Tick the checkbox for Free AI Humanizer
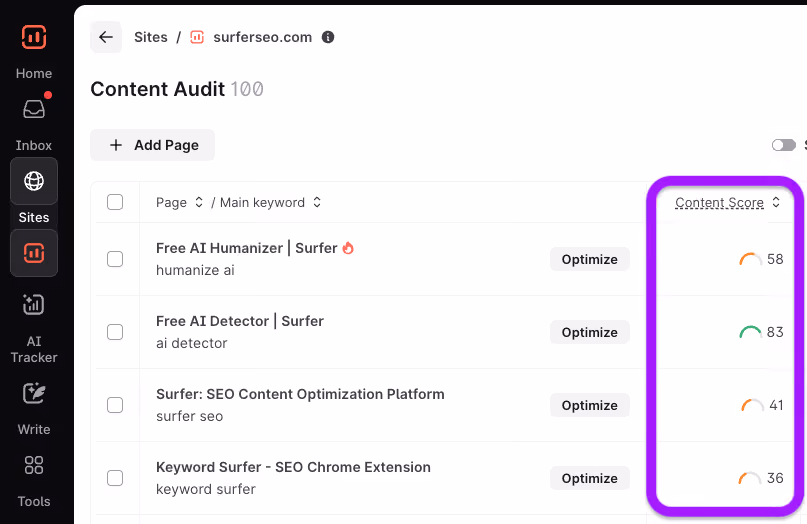The height and width of the screenshot is (524, 807). tap(115, 259)
